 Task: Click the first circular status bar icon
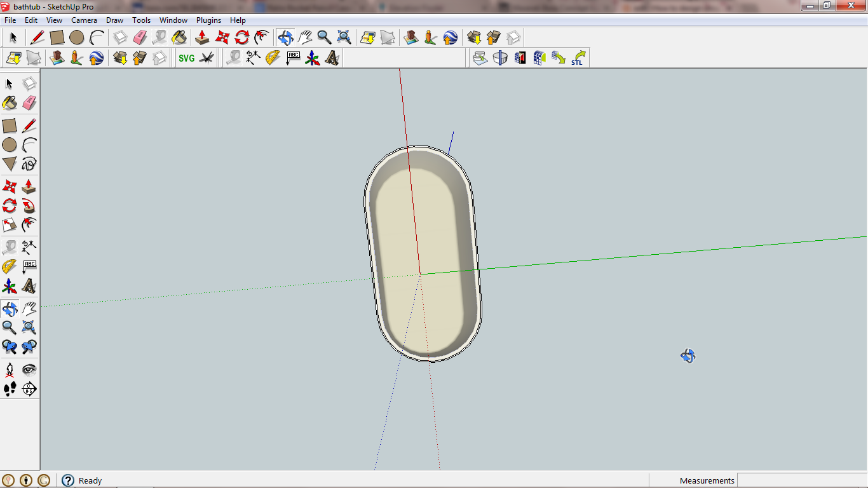click(8, 480)
